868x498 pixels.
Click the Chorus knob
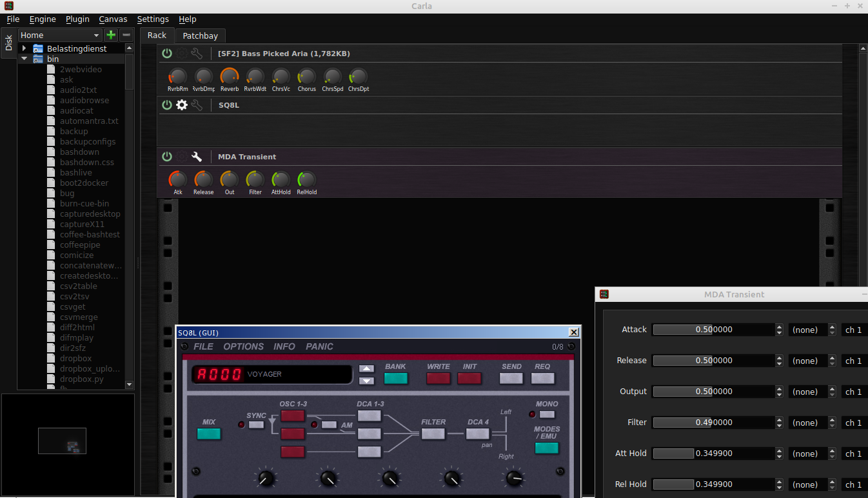click(307, 77)
